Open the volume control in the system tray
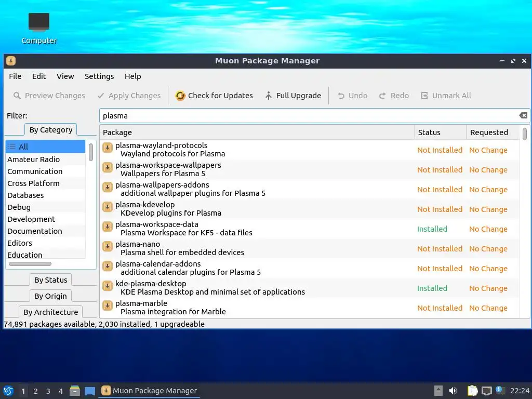Image resolution: width=532 pixels, height=399 pixels. (453, 391)
